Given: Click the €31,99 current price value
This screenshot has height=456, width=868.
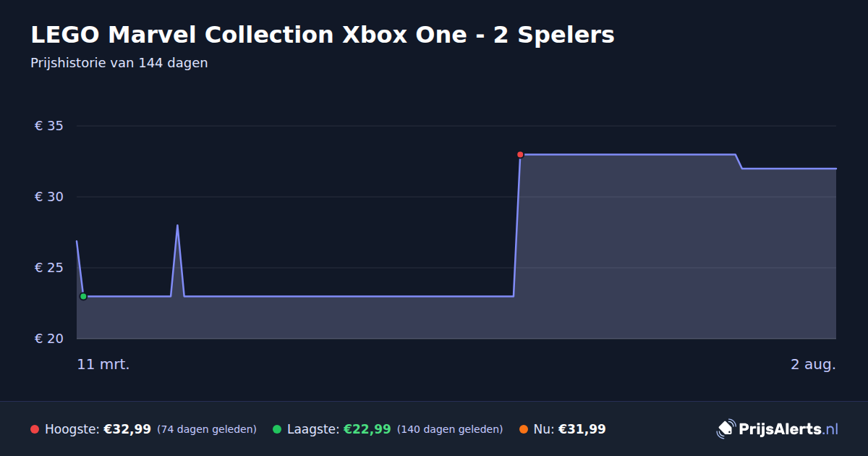Looking at the screenshot, I should pos(582,429).
